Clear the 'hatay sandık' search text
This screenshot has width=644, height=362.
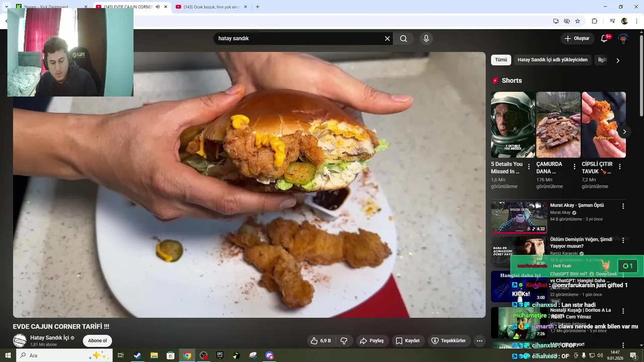387,39
